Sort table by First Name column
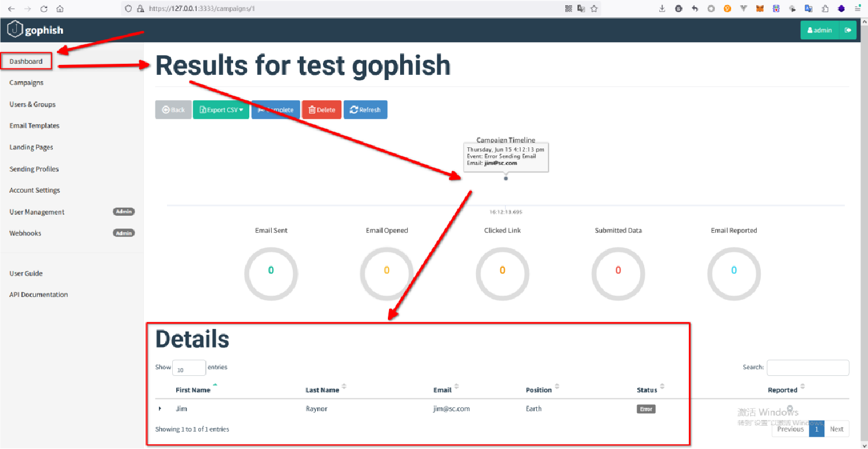 [193, 390]
